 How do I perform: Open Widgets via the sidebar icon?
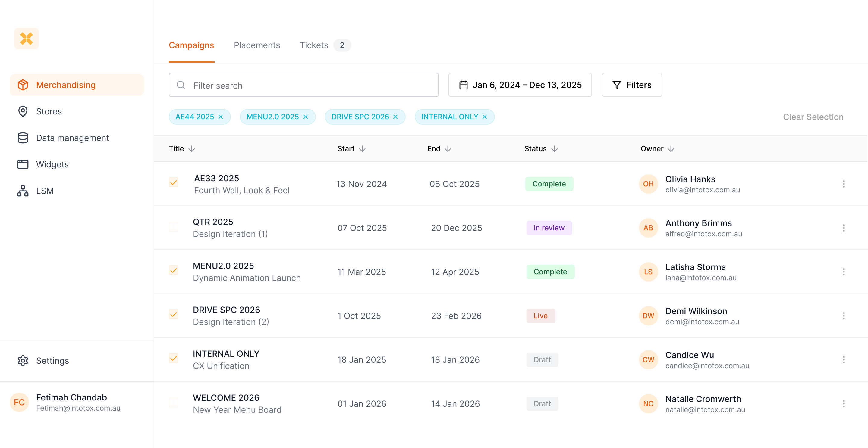[x=23, y=164]
